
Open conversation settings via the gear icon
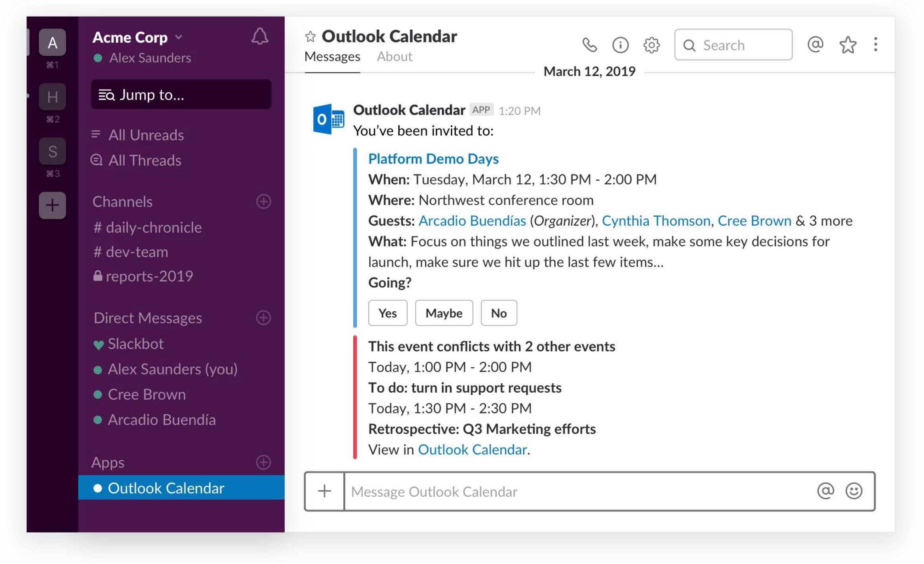pyautogui.click(x=651, y=45)
